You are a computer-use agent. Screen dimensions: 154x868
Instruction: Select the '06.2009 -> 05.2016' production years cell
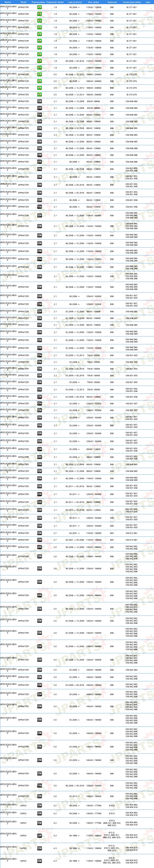(x=75, y=785)
